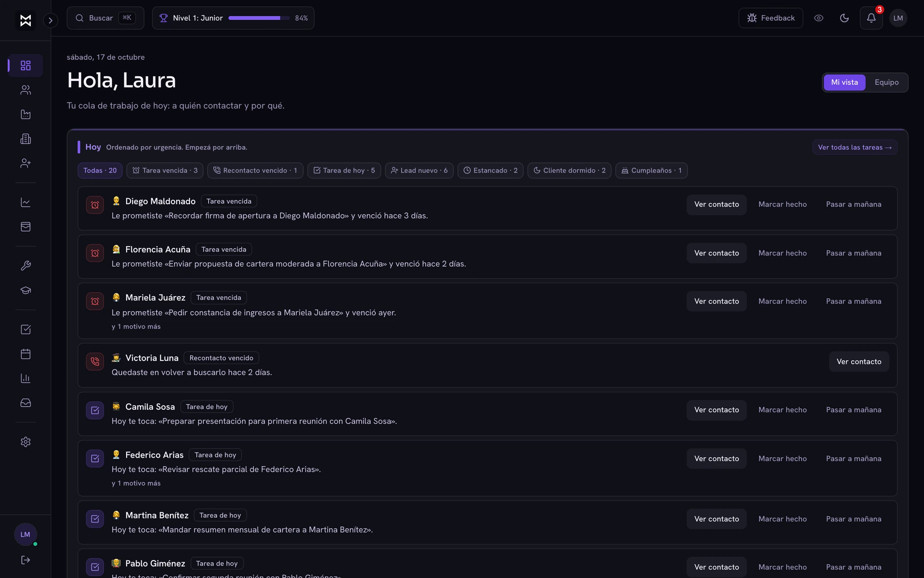Open the dashboard grid icon in sidebar

(x=26, y=66)
